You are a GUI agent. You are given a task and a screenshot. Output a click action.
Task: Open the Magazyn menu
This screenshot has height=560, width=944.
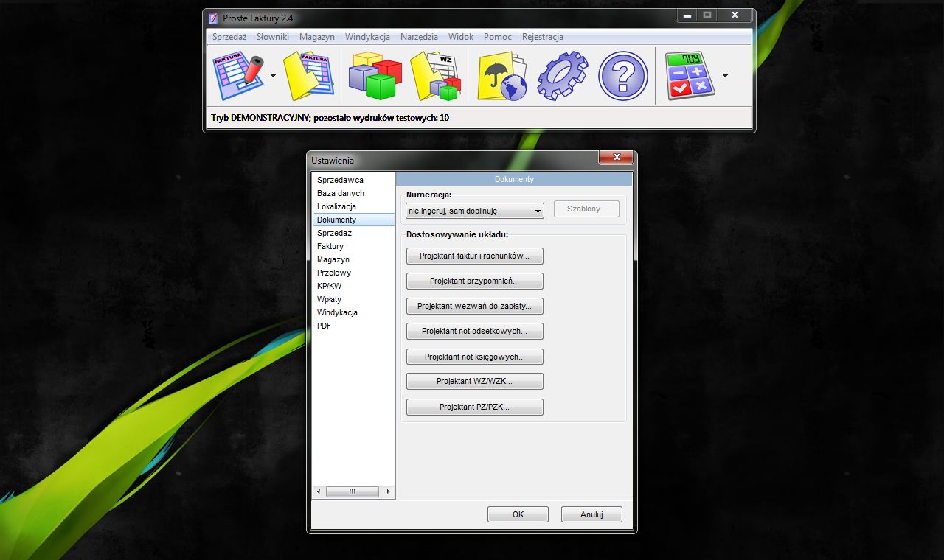point(317,37)
